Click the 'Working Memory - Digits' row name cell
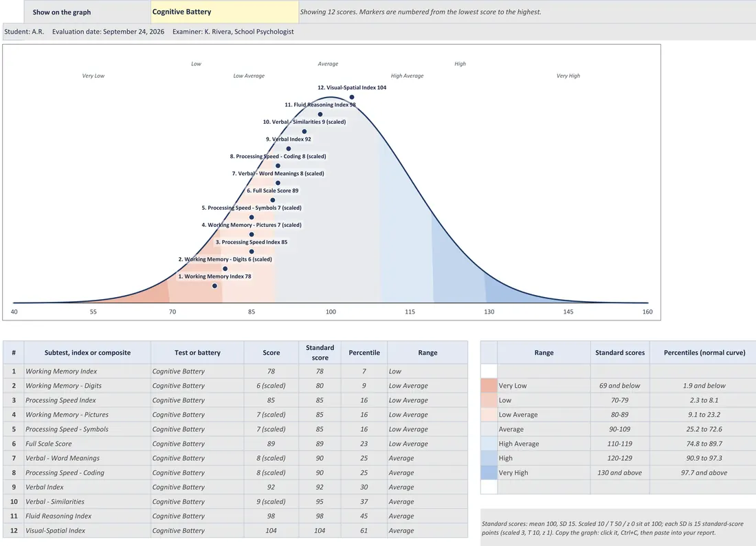Screen dimensions: 756x546 point(87,385)
